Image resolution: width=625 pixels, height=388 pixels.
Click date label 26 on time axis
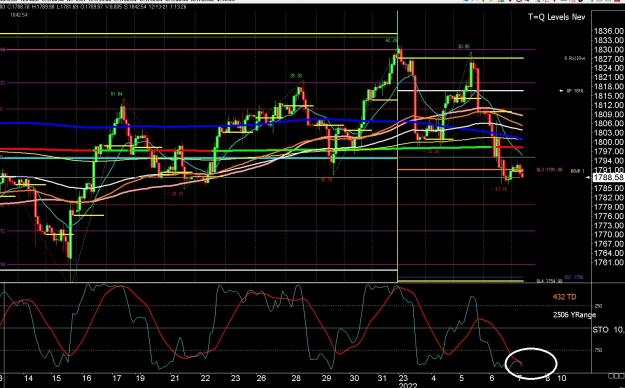261,378
